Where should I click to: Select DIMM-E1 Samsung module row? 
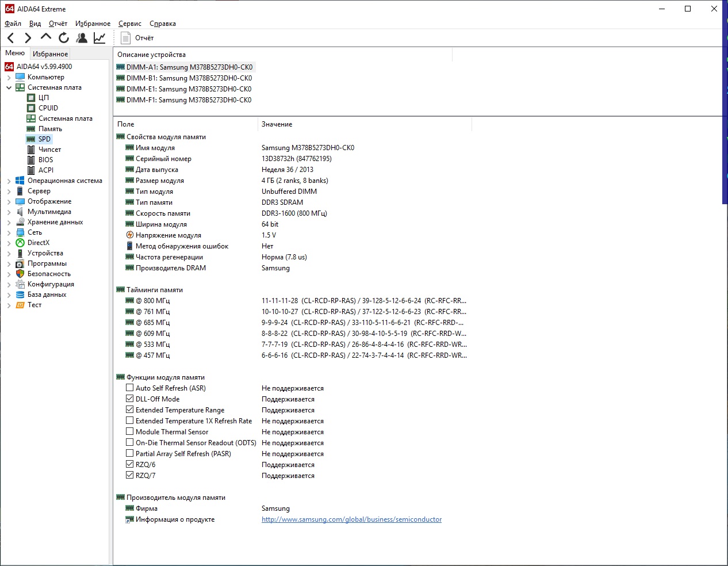point(184,89)
